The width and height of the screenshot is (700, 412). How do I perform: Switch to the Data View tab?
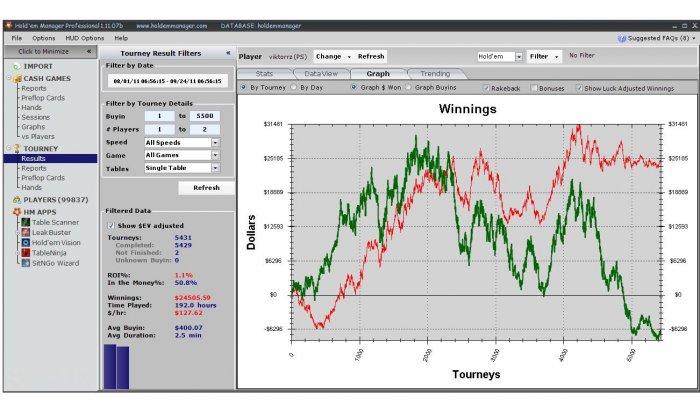321,74
